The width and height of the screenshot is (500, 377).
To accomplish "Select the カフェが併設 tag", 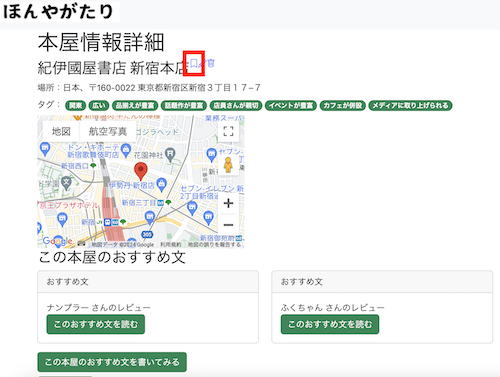I will click(343, 106).
